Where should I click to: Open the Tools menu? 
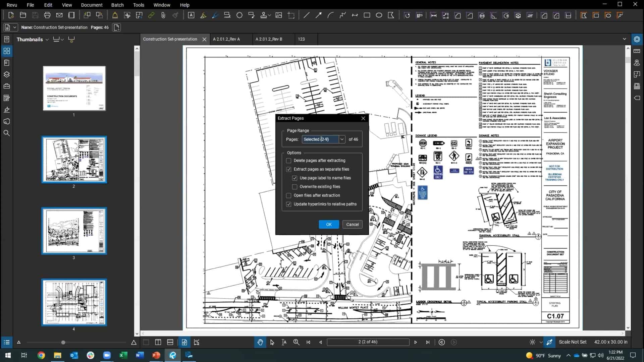point(139,5)
